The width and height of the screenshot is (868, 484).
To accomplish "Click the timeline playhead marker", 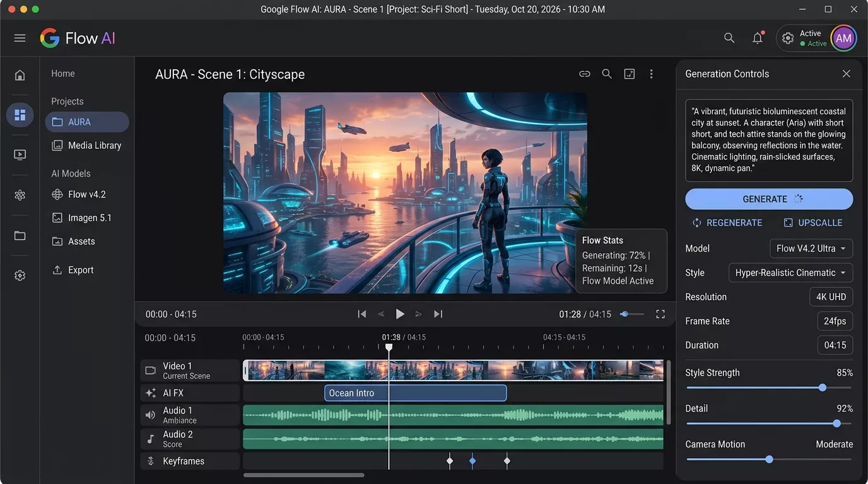I will click(389, 348).
